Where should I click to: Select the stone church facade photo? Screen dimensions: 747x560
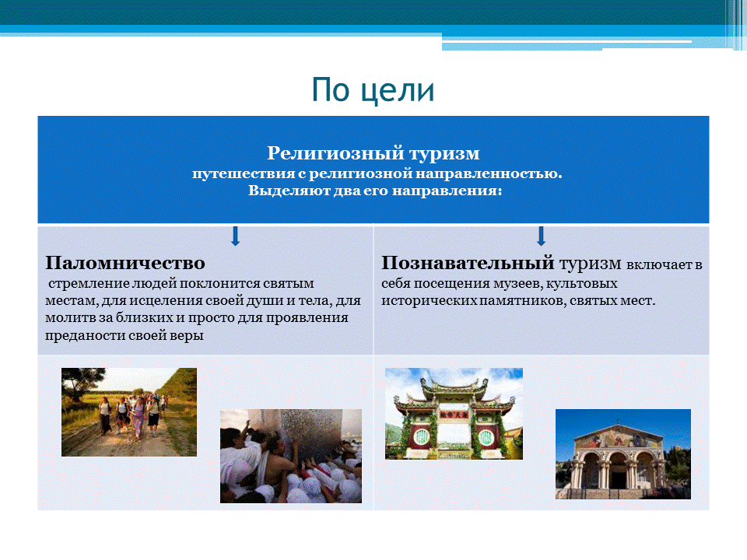[x=623, y=455]
